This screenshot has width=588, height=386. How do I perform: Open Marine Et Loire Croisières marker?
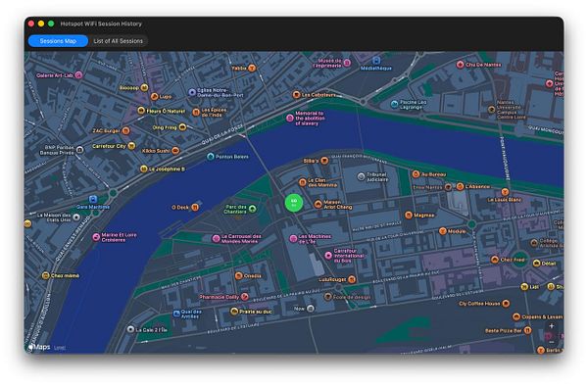pyautogui.click(x=96, y=237)
